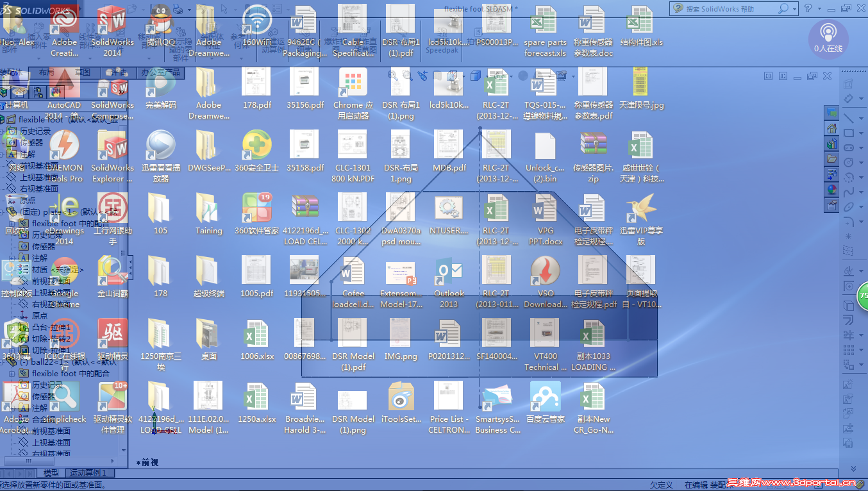Open the 百度云管家 desktop shortcut
Viewport: 868px width, 491px height.
[546, 403]
